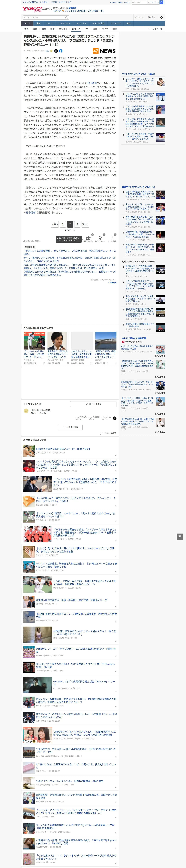Select the エキスパート navigation tab
Viewport: 186px width, 868px height.
[x=64, y=24]
